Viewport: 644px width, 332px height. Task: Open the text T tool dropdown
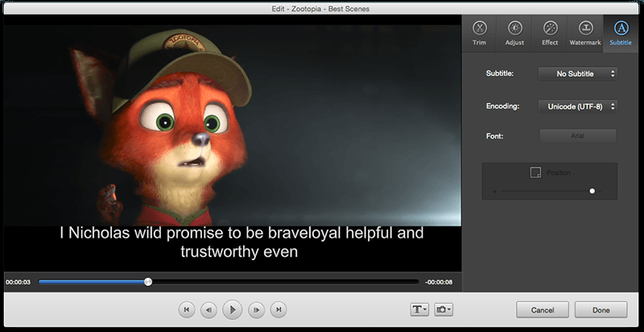[419, 309]
